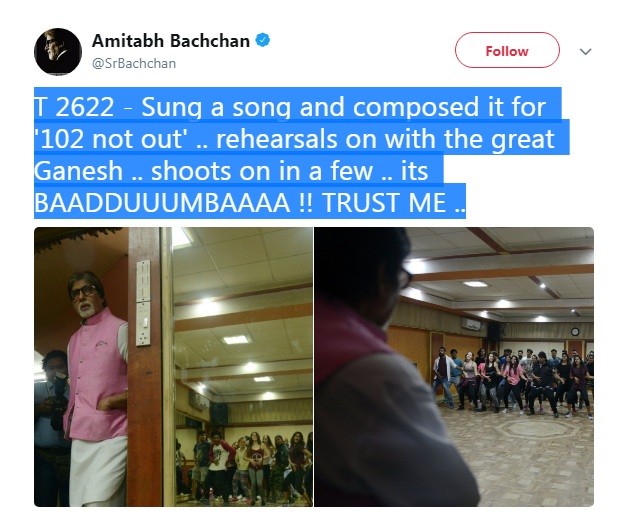Open the left rehearsal photo
630x519 pixels.
[x=173, y=367]
